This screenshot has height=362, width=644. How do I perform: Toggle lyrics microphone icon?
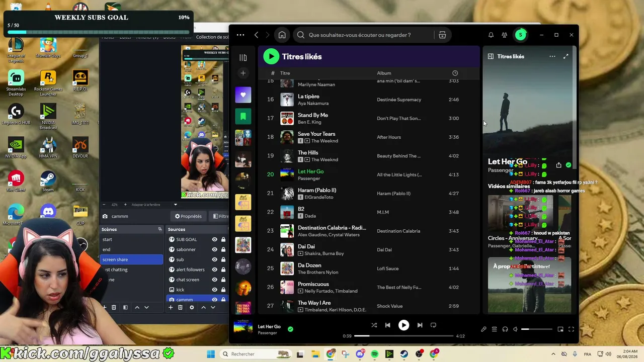[484, 329]
